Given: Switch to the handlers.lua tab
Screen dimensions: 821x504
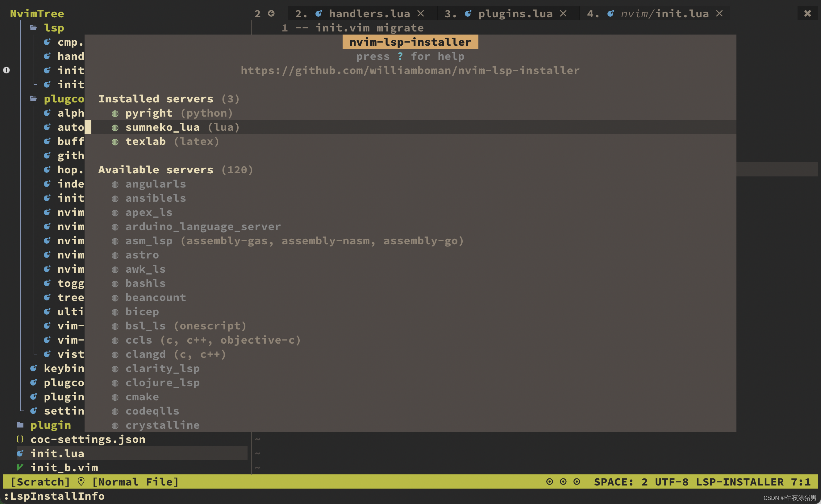Looking at the screenshot, I should tap(369, 14).
